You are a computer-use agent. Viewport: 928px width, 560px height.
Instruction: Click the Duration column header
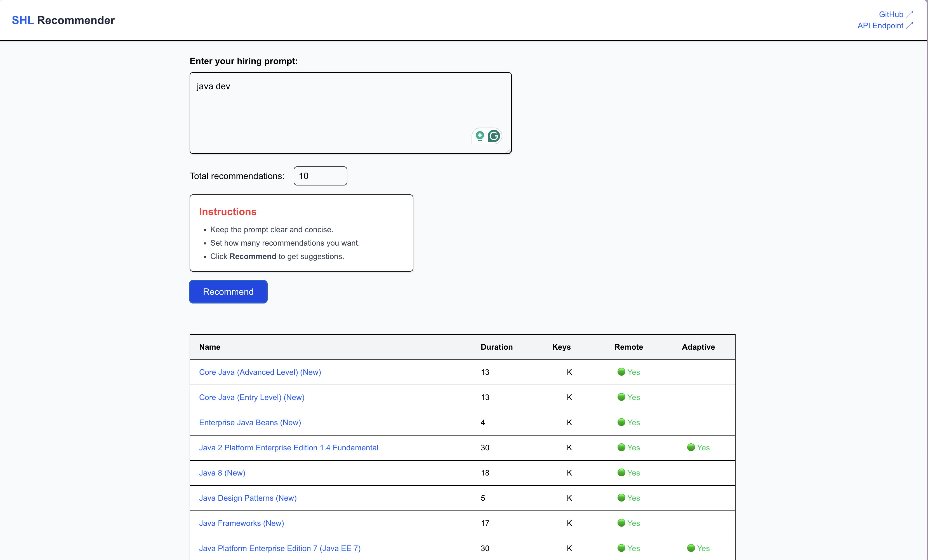click(x=496, y=347)
